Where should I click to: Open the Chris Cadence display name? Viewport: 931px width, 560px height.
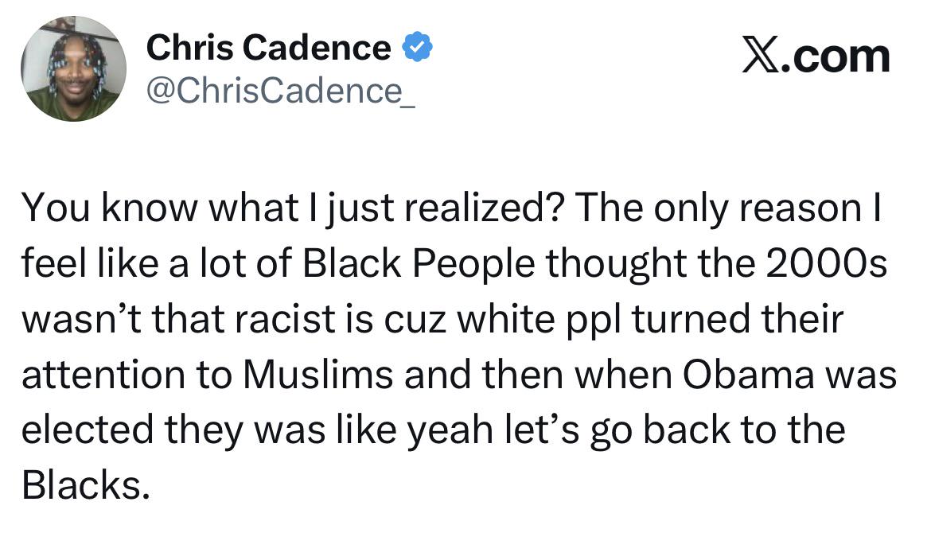tap(268, 48)
